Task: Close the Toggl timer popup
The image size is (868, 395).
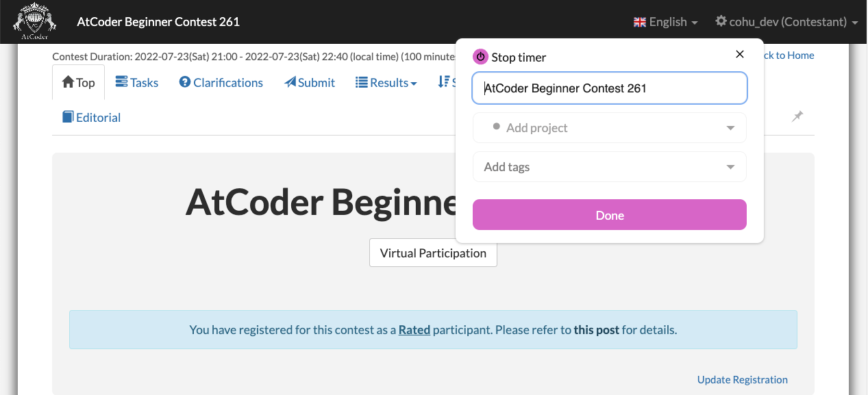Action: 739,54
